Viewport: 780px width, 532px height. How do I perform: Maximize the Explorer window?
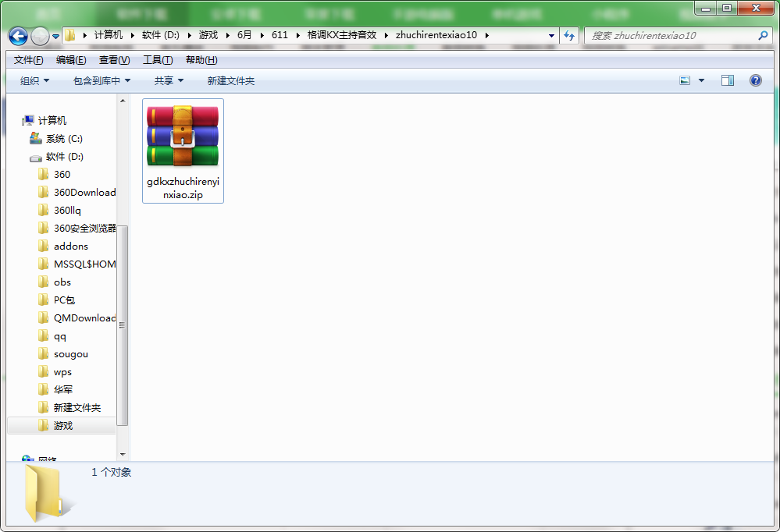727,9
